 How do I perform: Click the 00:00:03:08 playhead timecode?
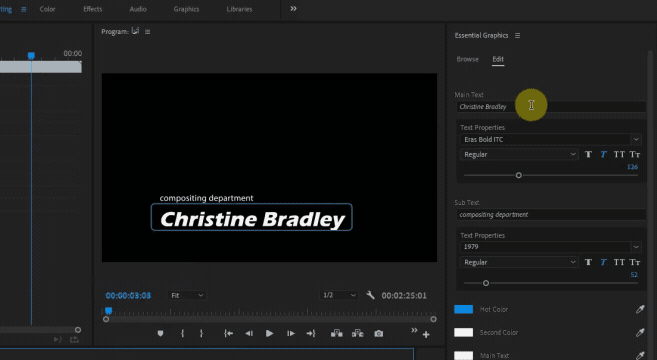[x=128, y=295]
